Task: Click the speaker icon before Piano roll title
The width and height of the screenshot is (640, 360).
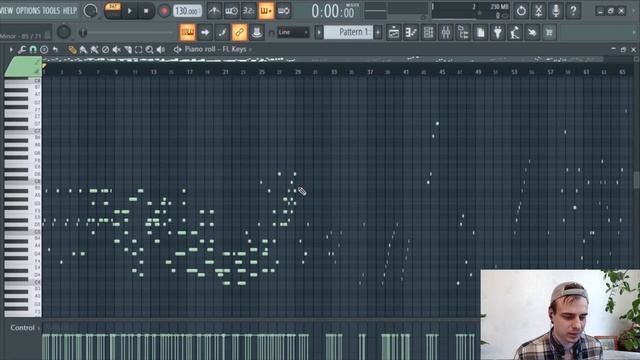Action: click(x=177, y=50)
